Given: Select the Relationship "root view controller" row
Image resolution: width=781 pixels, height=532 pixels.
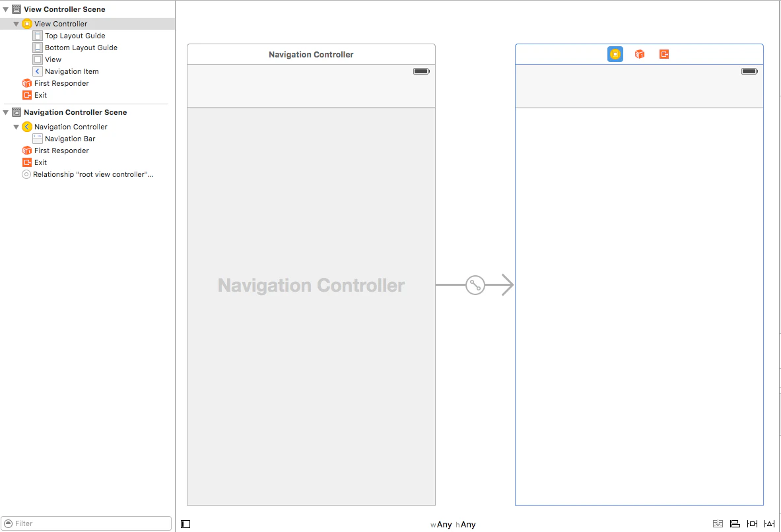Looking at the screenshot, I should point(87,175).
